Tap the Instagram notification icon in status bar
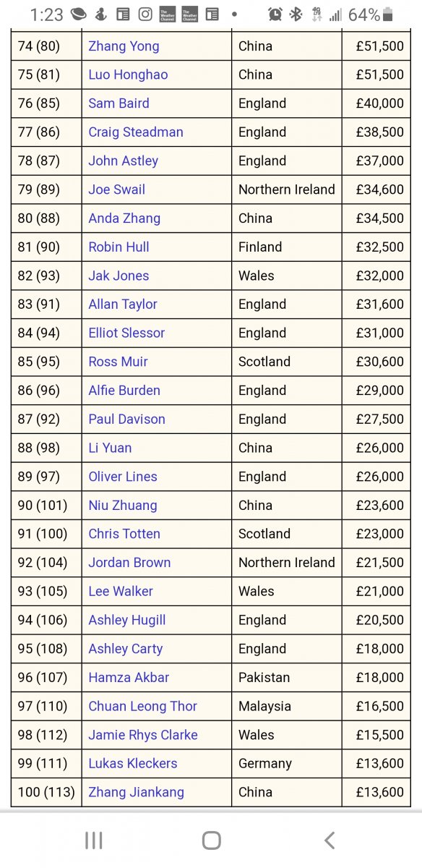Image resolution: width=422 pixels, height=868 pixels. [x=145, y=14]
